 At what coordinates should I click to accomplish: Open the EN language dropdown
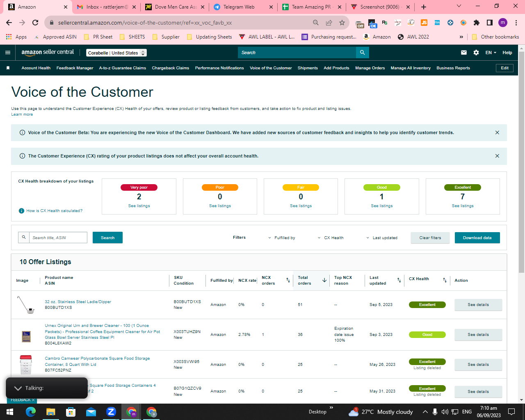(491, 52)
